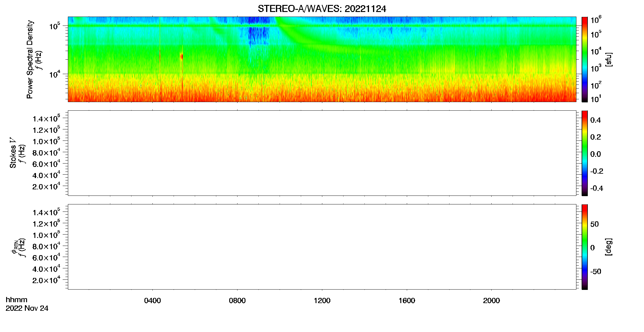Click the Stokes V color bar
The height and width of the screenshot is (332, 644).
(x=585, y=153)
